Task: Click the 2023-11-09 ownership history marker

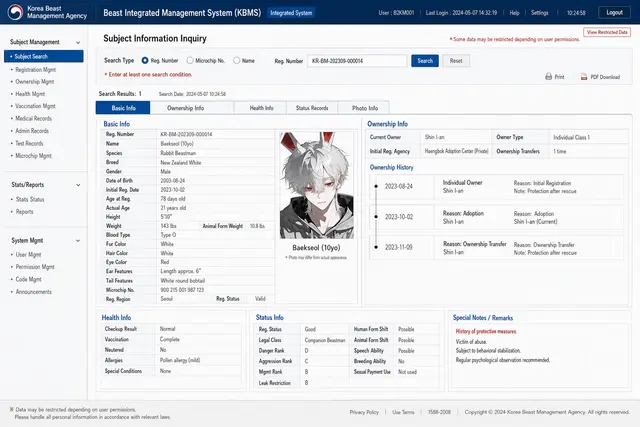Action: (x=376, y=247)
